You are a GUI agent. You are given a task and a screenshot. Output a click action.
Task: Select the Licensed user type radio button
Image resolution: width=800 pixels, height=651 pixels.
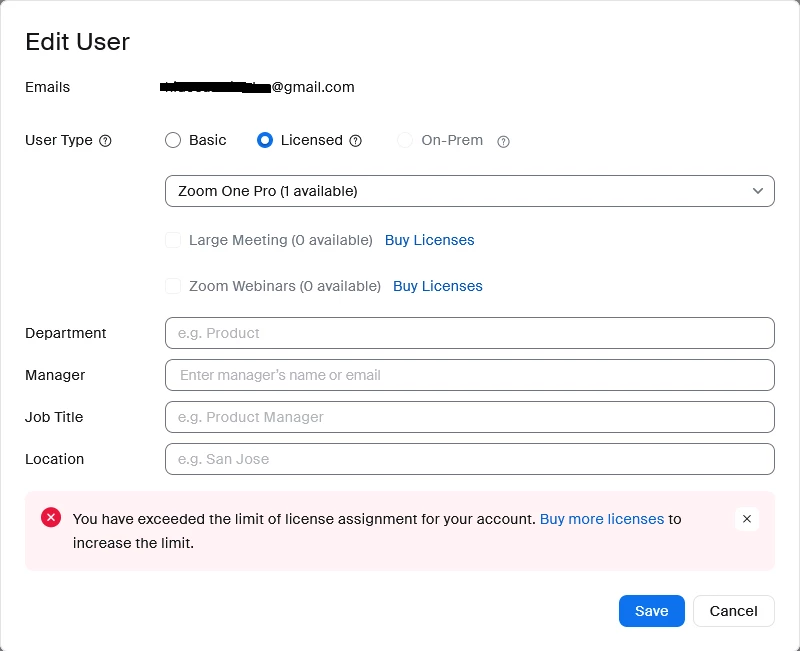265,140
